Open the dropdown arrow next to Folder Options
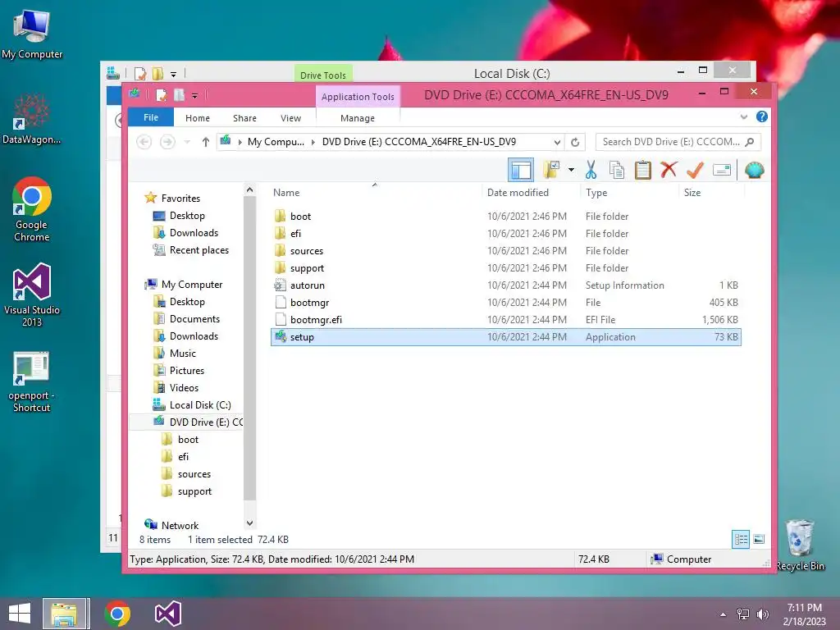The image size is (840, 630). click(x=571, y=171)
